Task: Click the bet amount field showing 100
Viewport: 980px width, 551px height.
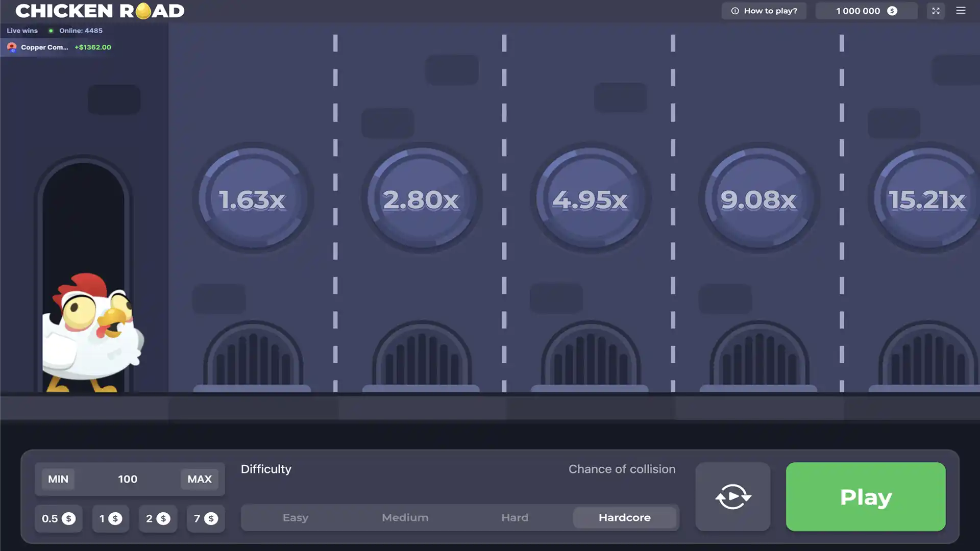Action: coord(128,479)
